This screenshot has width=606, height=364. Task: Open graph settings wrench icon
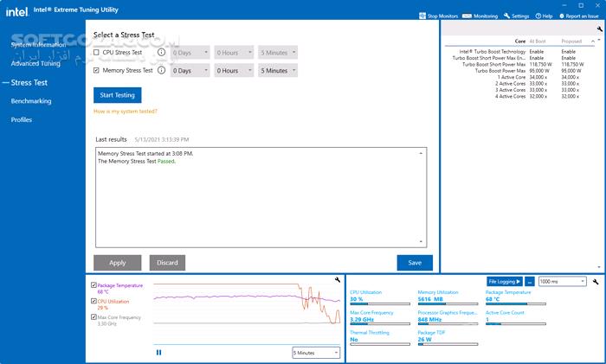click(x=338, y=280)
